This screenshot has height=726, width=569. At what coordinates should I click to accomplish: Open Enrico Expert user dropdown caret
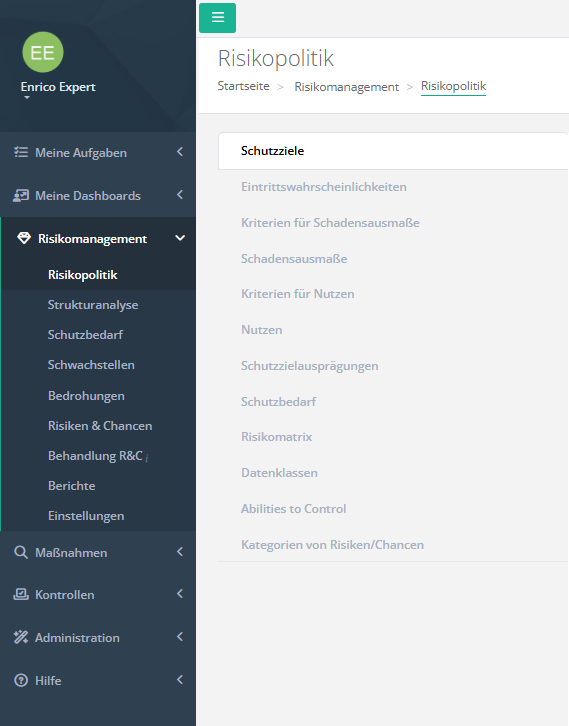[27, 98]
